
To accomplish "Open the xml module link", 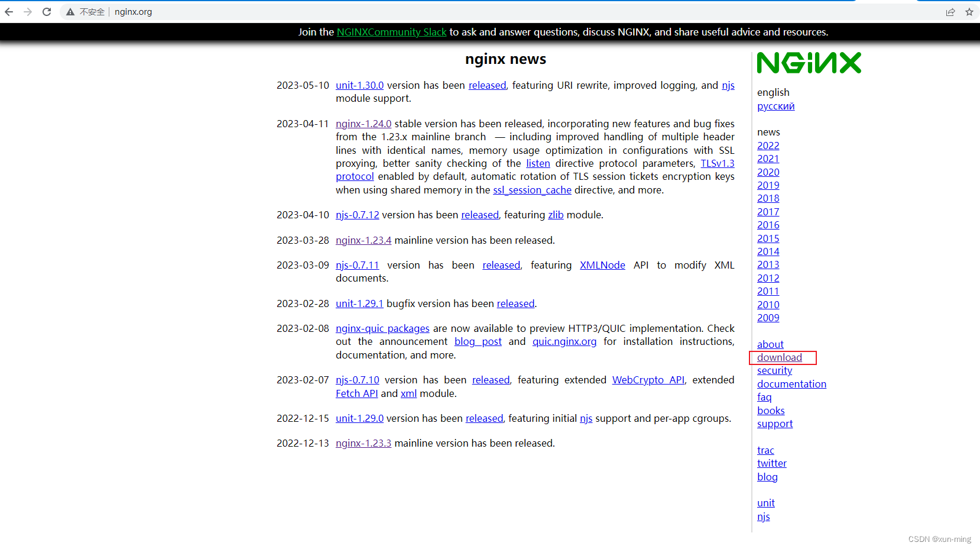I will pos(408,393).
